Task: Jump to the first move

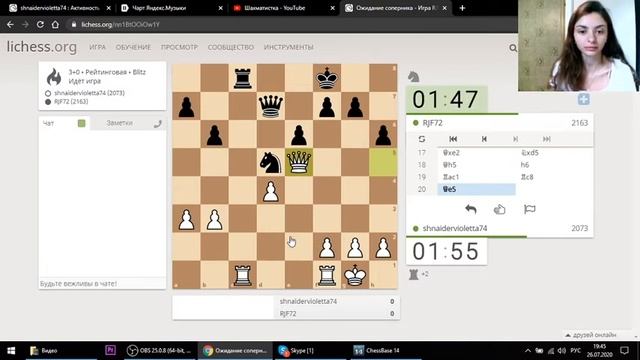Action: (x=453, y=139)
